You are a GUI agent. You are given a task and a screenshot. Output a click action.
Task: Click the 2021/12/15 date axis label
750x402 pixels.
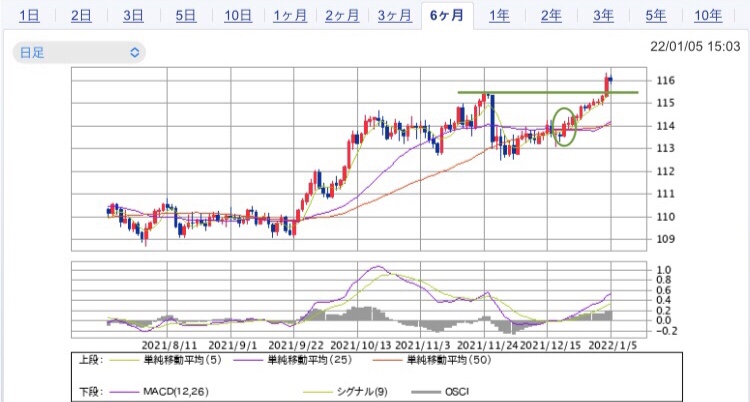click(551, 345)
